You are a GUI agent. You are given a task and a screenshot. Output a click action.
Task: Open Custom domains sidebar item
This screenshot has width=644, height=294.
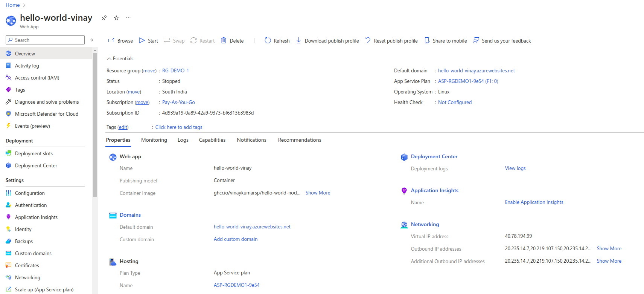pyautogui.click(x=46, y=253)
